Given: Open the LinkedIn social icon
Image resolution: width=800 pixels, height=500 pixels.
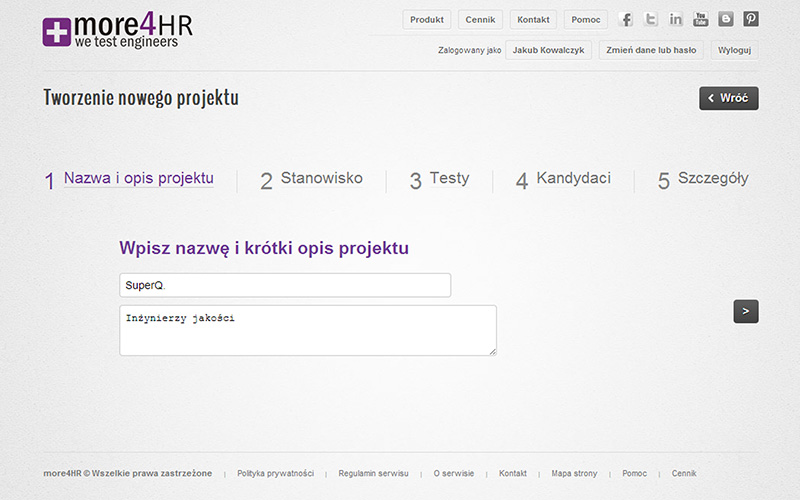Looking at the screenshot, I should tap(676, 19).
